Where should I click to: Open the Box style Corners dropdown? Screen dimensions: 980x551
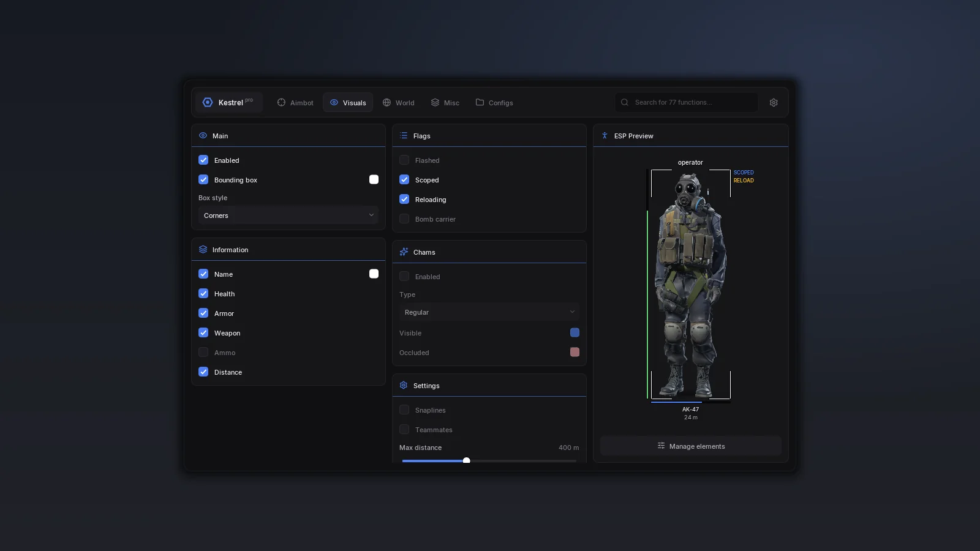(288, 215)
